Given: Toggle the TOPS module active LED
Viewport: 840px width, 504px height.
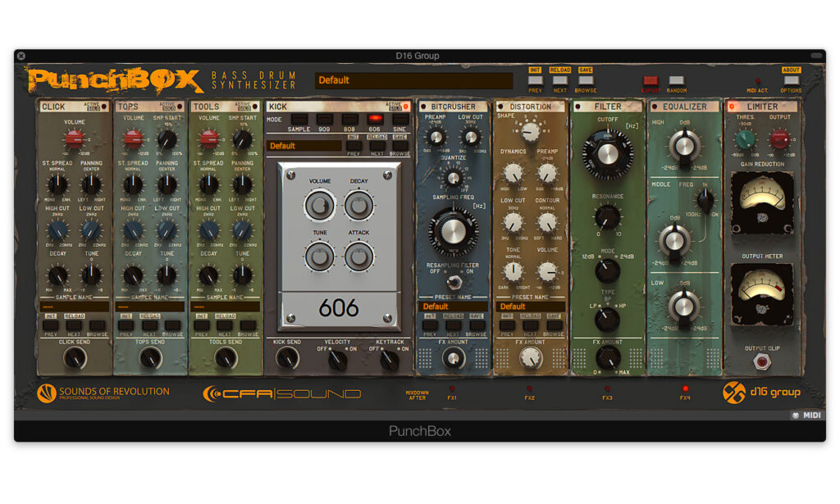Looking at the screenshot, I should coord(180,107).
